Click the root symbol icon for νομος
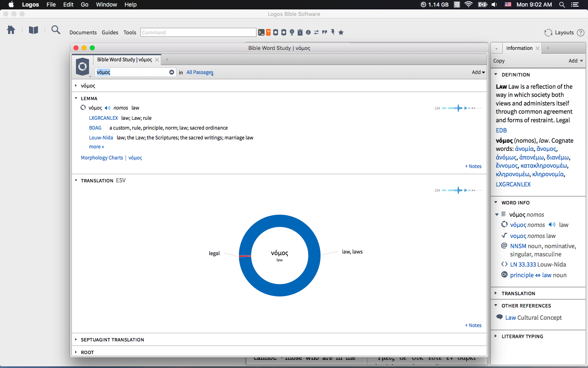This screenshot has width=588, height=368. [504, 236]
